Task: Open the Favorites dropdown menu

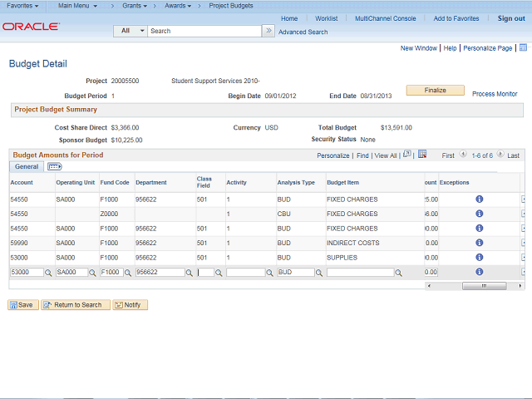Action: pos(22,6)
